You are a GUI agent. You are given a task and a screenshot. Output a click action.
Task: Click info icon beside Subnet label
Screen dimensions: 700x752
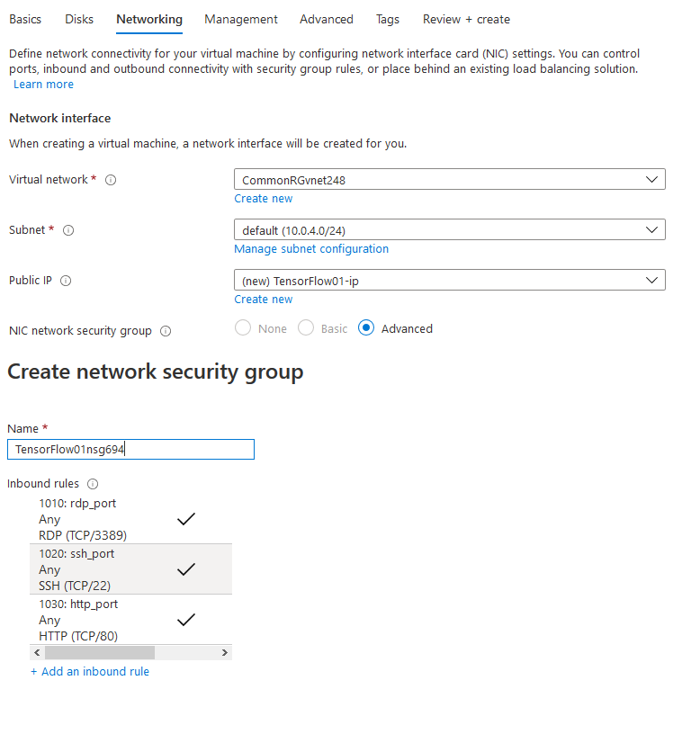click(x=68, y=230)
